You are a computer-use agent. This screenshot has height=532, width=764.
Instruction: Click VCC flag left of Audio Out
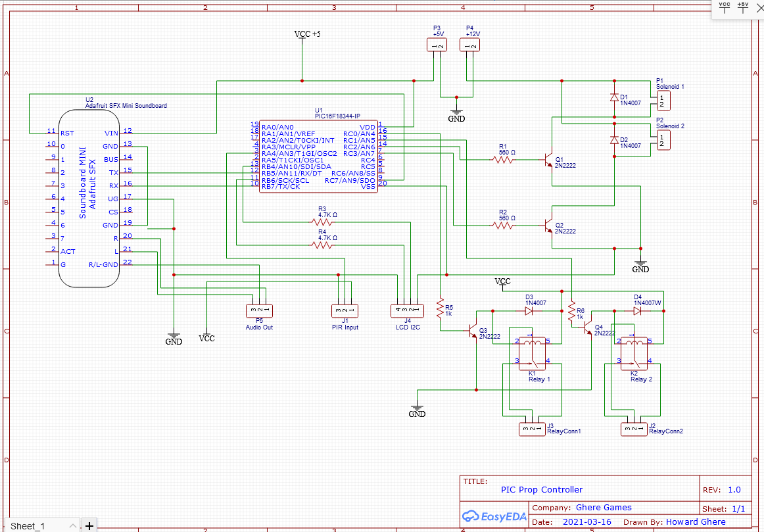(x=206, y=337)
